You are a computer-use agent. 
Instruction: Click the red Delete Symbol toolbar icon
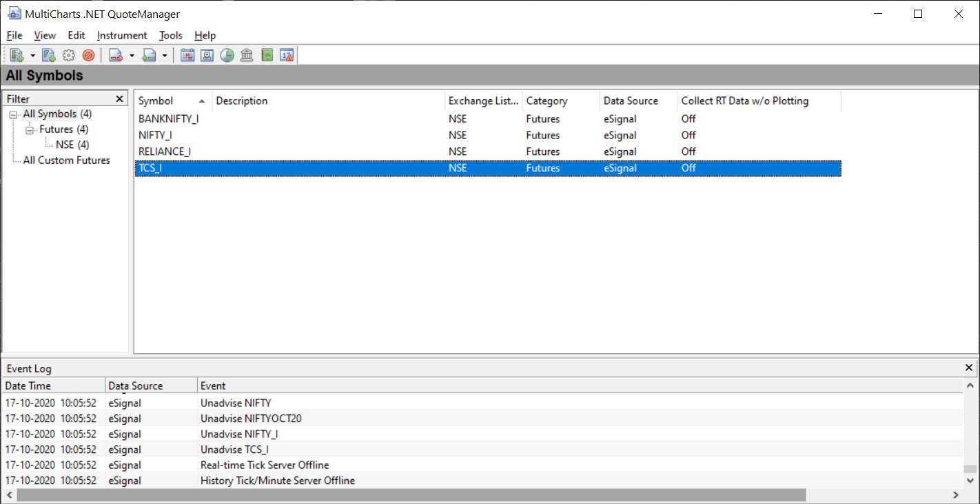pos(88,56)
